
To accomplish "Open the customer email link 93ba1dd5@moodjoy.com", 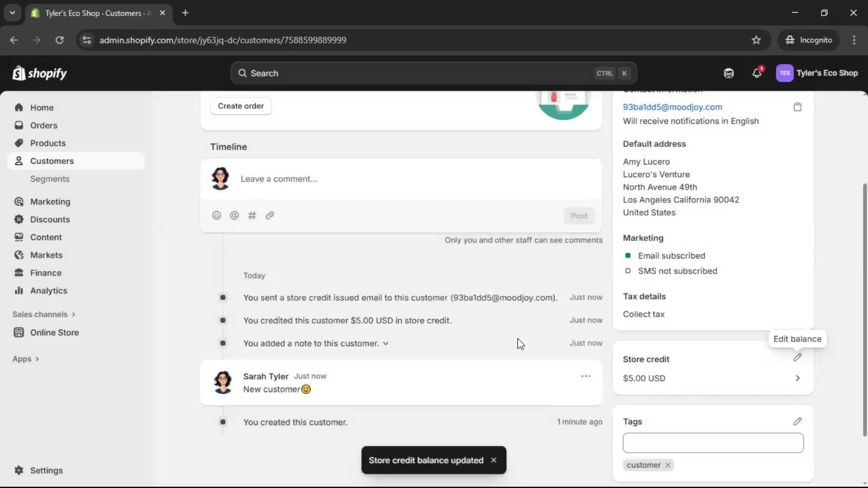I will pyautogui.click(x=672, y=107).
